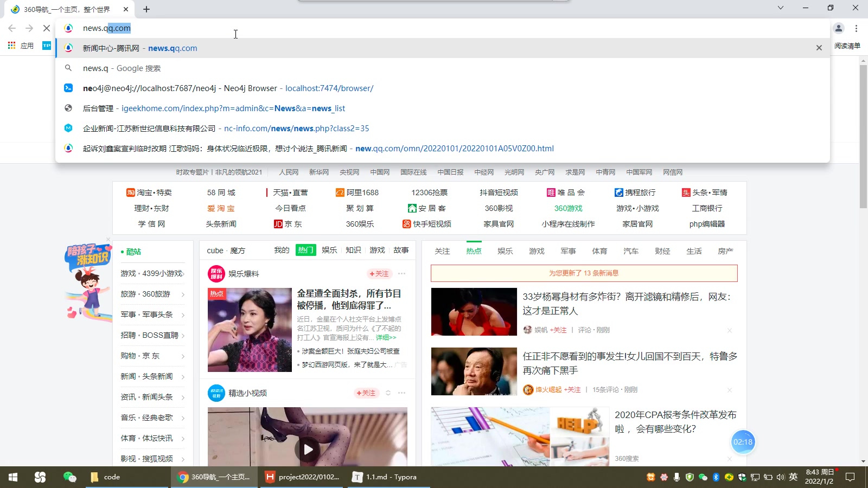The image size is (868, 488).
Task: Select the 后台管理 igeekhome suggestion
Action: [x=443, y=108]
